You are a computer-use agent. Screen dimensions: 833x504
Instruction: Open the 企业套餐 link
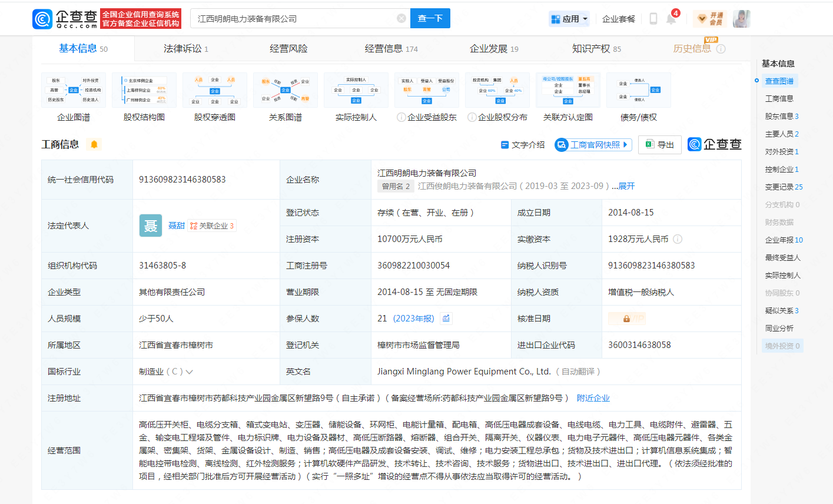point(619,19)
